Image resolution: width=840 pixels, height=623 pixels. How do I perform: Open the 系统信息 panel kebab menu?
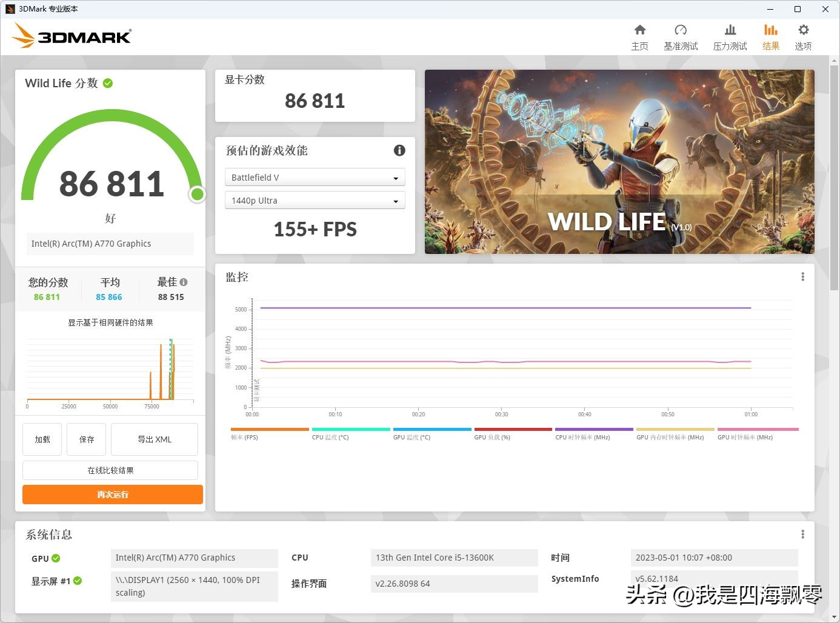pyautogui.click(x=802, y=533)
